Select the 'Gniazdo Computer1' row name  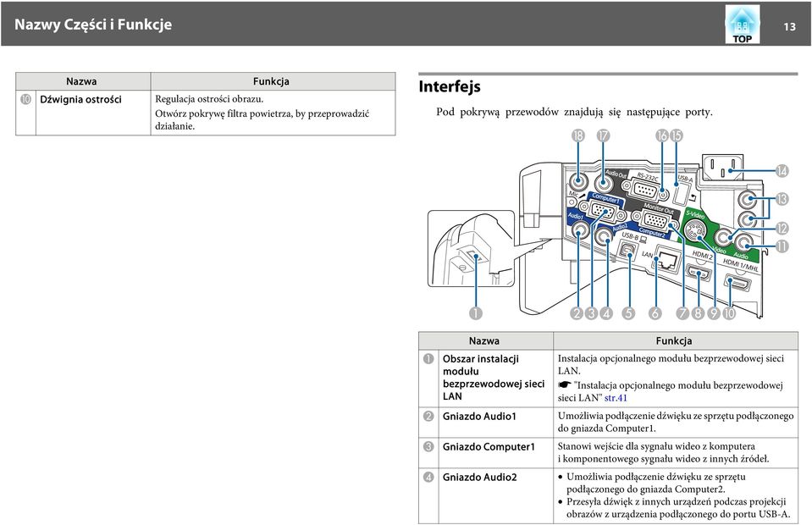click(x=489, y=447)
